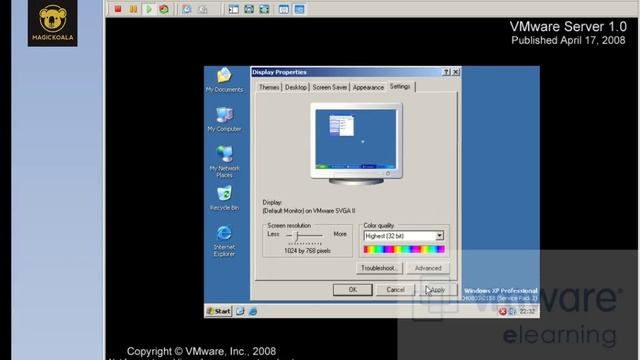Screen dimensions: 640x360
Task: Click the yellow Suspend (pause) toolbar icon
Action: (133, 9)
